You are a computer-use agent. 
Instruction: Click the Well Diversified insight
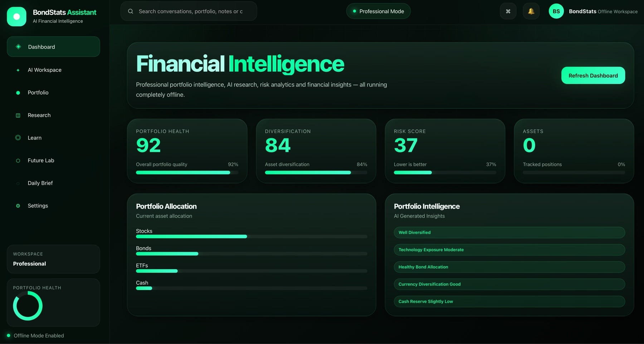[x=509, y=232]
